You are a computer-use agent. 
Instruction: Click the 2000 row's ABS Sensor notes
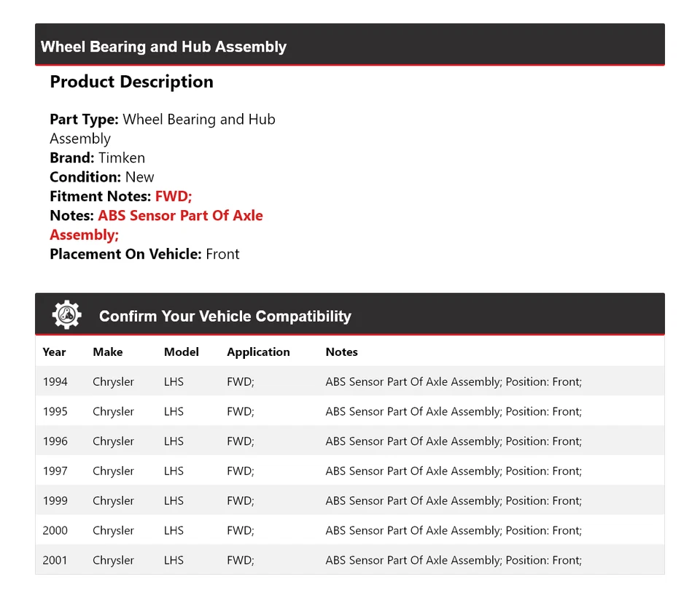(x=453, y=531)
